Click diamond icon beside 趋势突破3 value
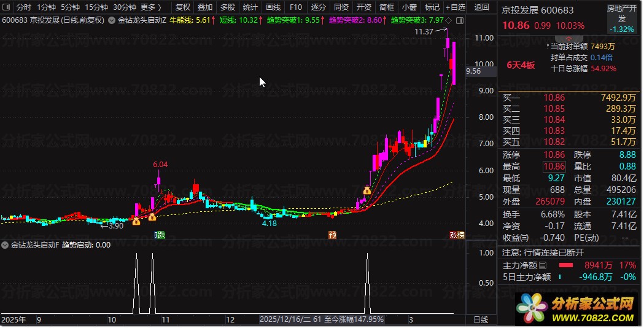This screenshot has height=328, width=644. click(x=449, y=20)
